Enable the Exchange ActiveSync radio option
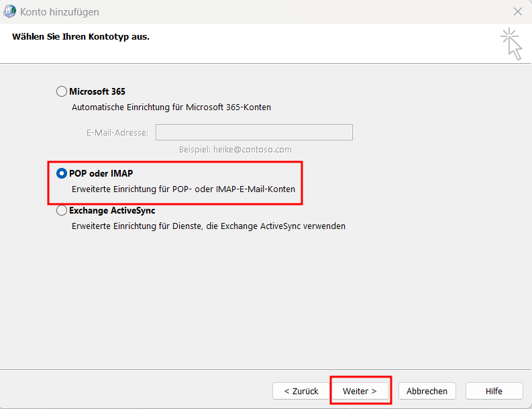Image resolution: width=532 pixels, height=409 pixels. tap(62, 210)
